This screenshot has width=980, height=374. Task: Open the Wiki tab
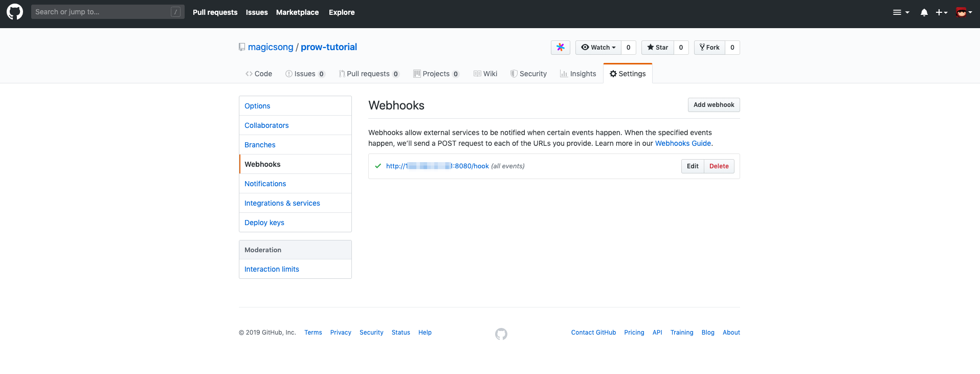tap(485, 74)
